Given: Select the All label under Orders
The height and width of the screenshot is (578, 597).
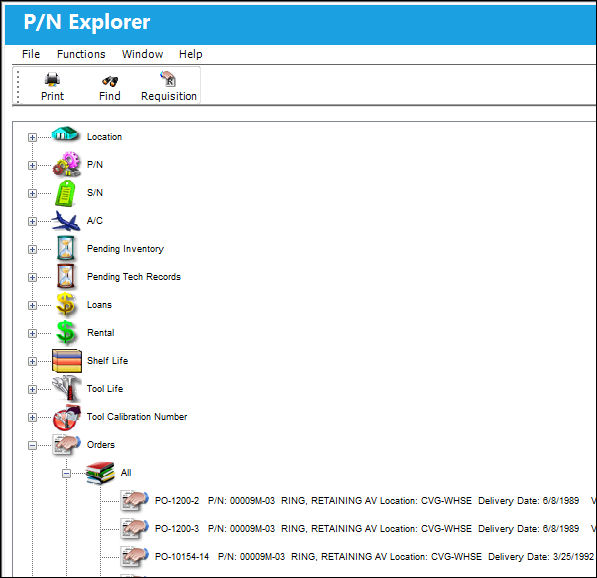Looking at the screenshot, I should click(126, 473).
